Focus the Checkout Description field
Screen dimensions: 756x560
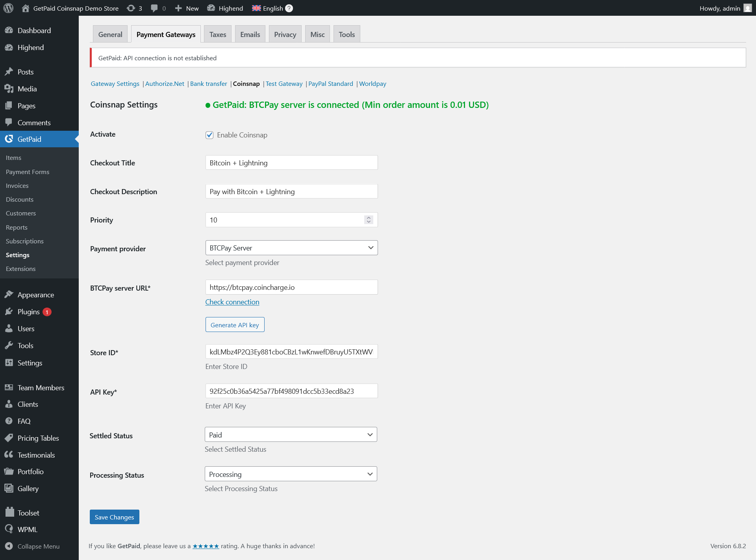pyautogui.click(x=291, y=191)
